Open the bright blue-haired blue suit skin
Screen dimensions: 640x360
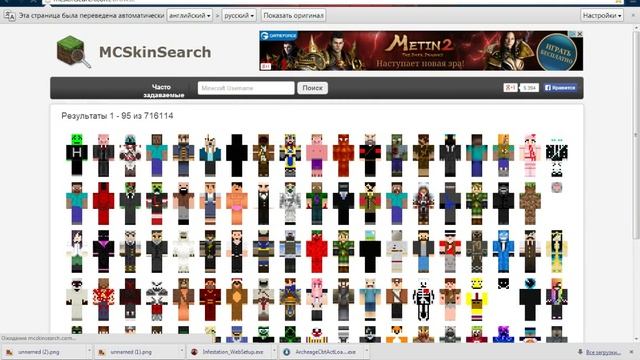pyautogui.click(x=503, y=251)
